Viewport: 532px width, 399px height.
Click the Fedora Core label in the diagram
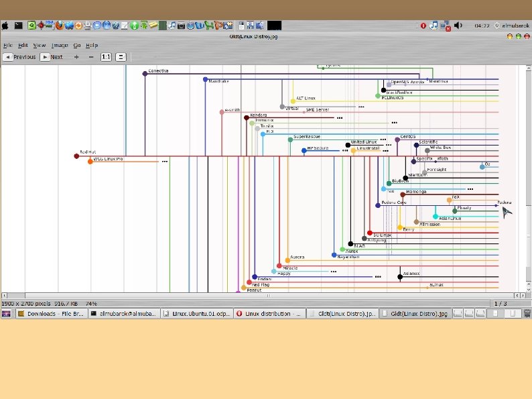(393, 203)
